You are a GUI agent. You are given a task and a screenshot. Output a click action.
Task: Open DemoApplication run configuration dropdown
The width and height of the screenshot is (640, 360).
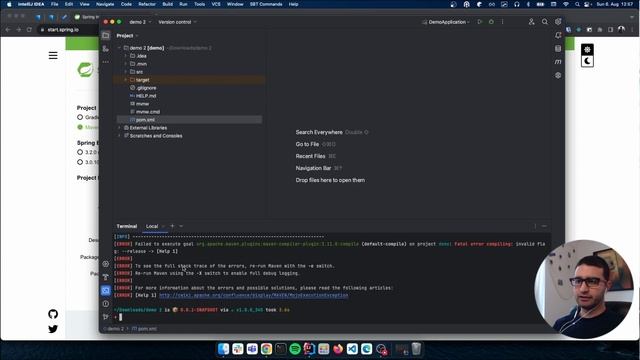tap(446, 22)
